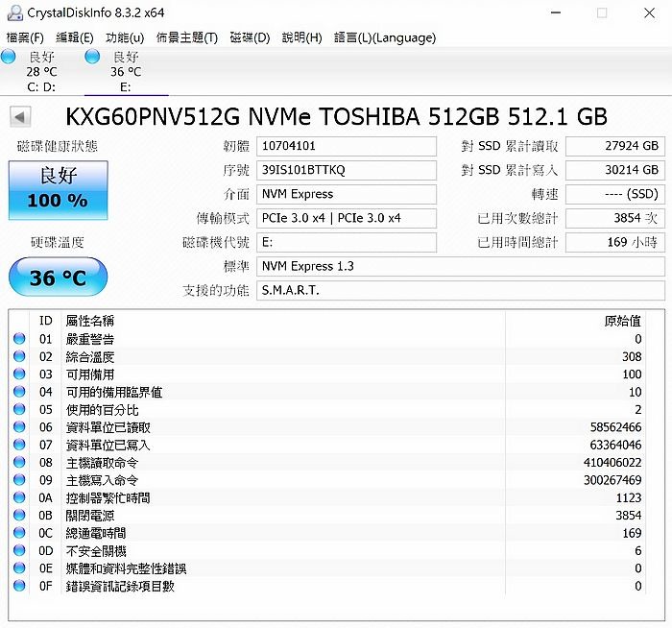Click the raw value 58562466
Screen dimensions: 672x628
coord(615,427)
